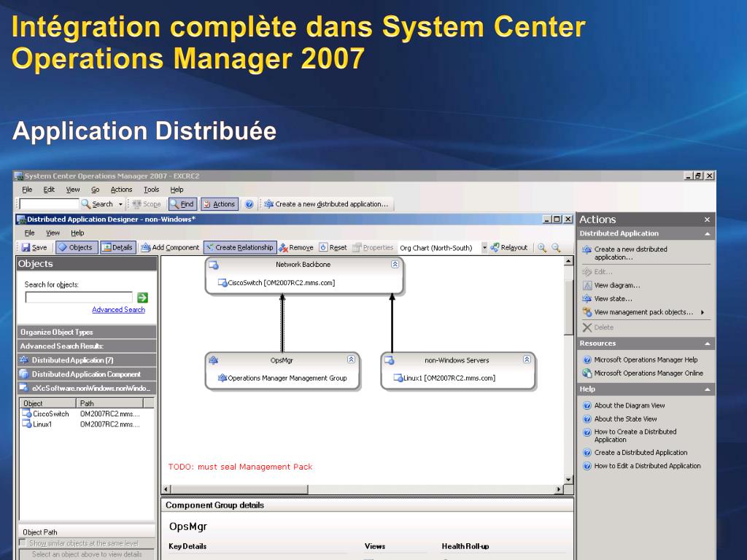
Task: Click the Relayout toolbar button
Action: pos(509,248)
